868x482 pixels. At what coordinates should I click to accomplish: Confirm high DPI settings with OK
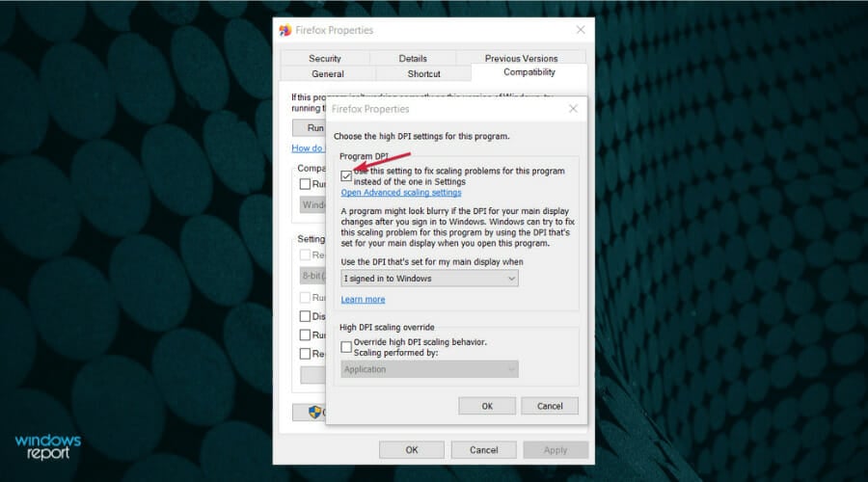487,406
